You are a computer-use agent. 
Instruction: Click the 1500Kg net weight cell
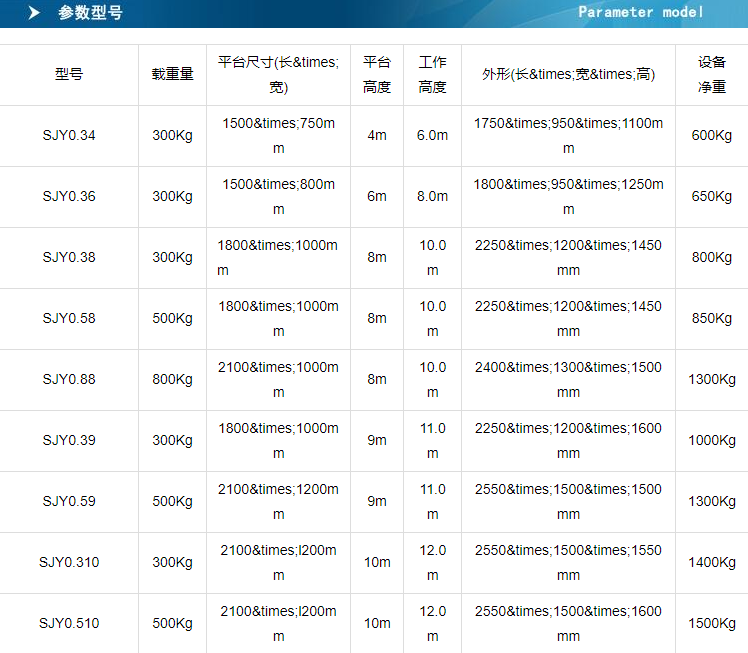712,623
